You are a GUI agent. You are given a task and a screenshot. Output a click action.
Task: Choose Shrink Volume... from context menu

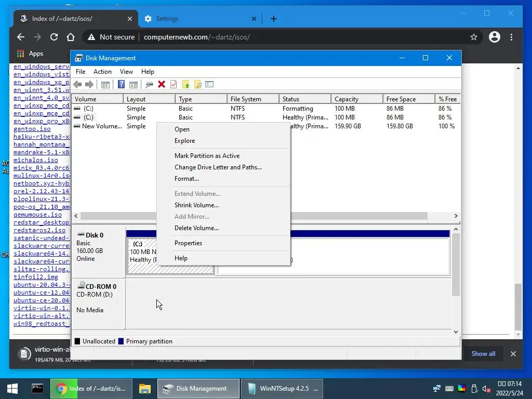(x=223, y=205)
